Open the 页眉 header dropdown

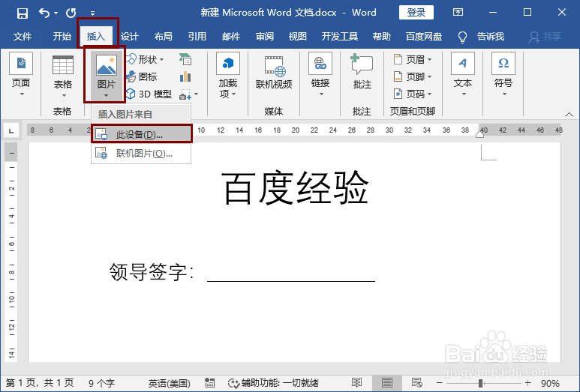tap(413, 59)
